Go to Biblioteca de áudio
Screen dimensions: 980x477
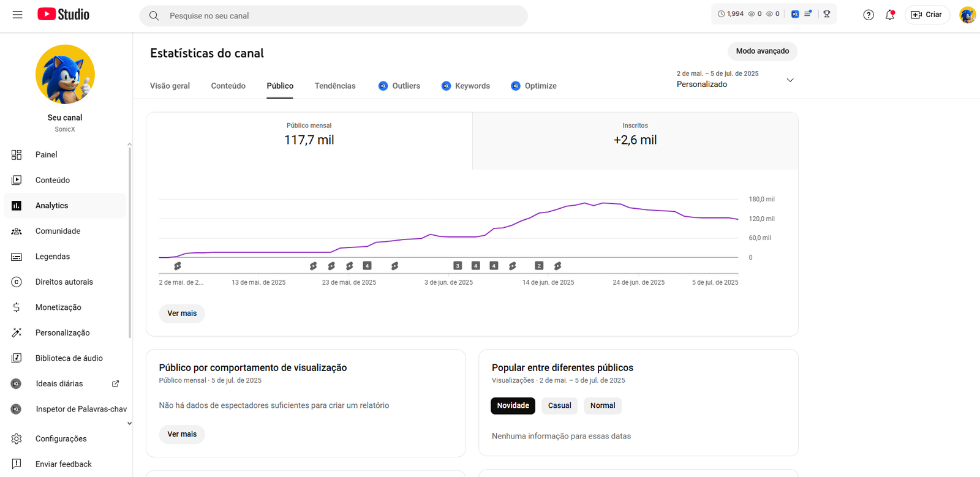pyautogui.click(x=69, y=358)
